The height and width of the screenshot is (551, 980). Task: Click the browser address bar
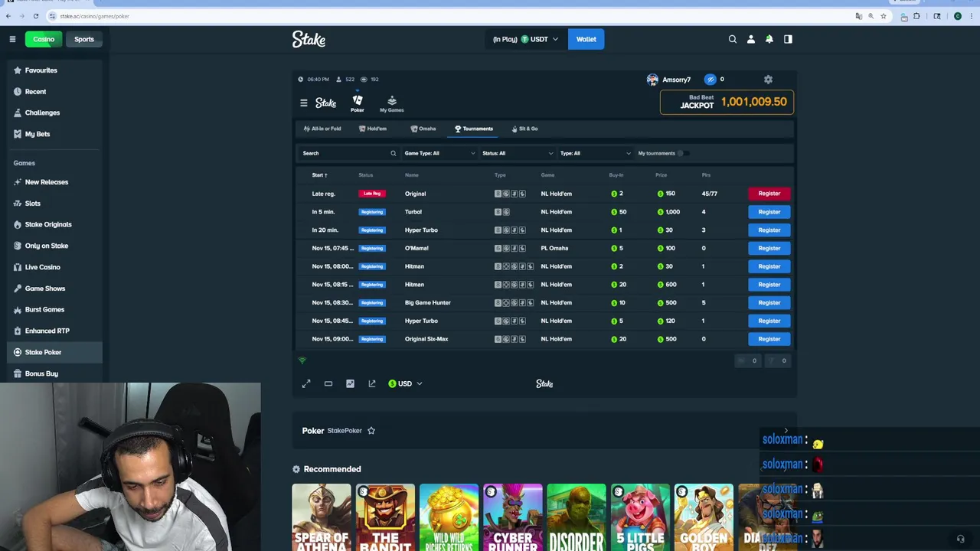click(452, 16)
